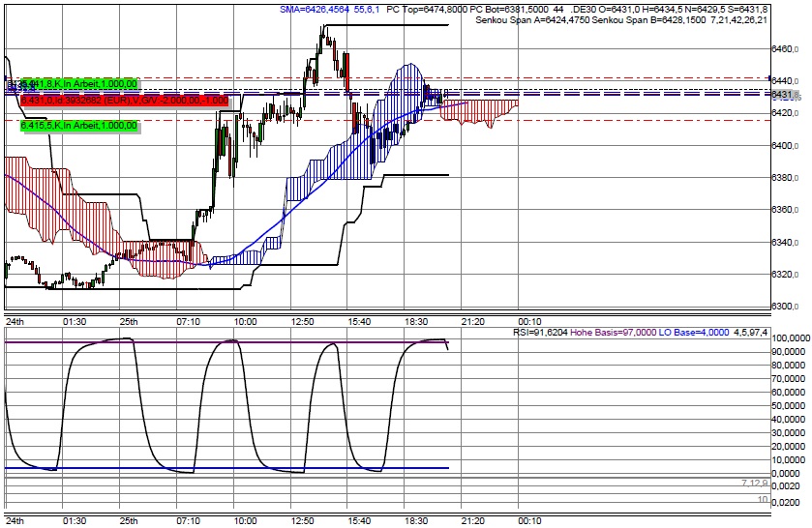Click the 0,0200 sub-panel axis label
Image resolution: width=812 pixels, height=528 pixels.
(785, 503)
